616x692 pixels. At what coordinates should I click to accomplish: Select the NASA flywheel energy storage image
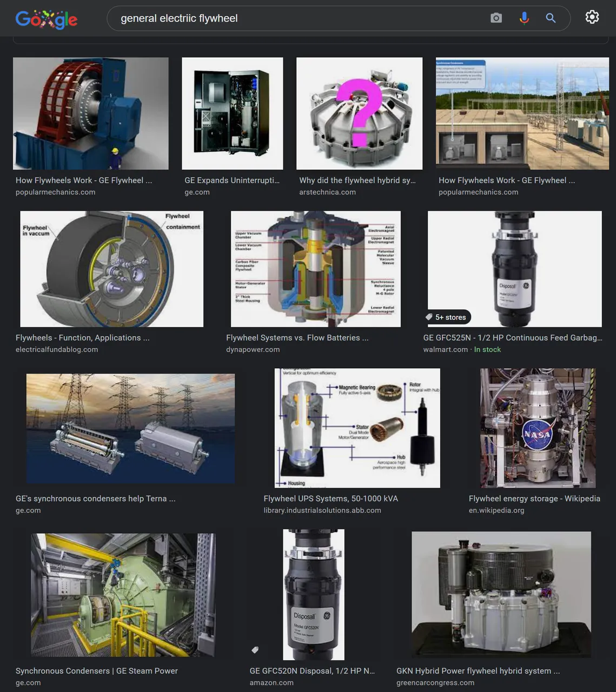[538, 428]
